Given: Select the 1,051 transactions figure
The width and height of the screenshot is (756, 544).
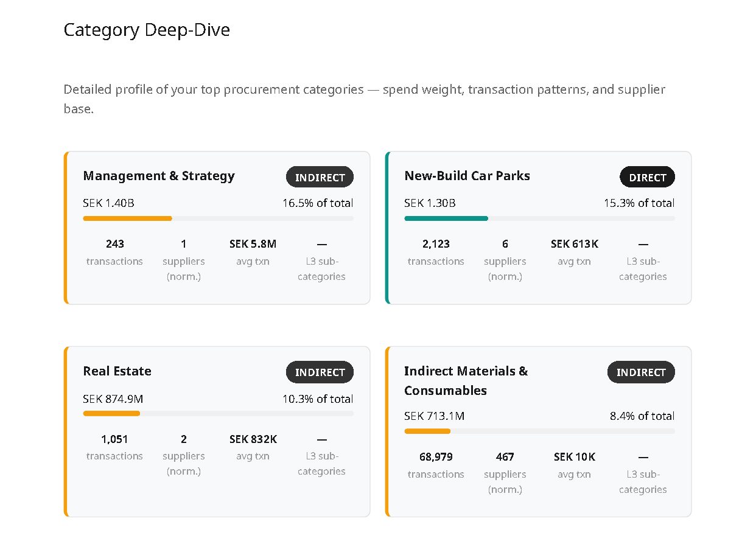Looking at the screenshot, I should point(114,439).
